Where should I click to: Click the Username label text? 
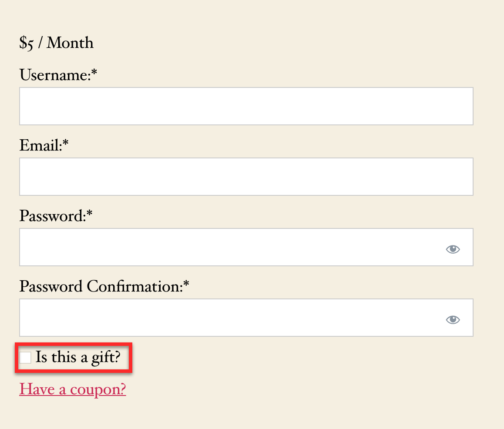[55, 75]
